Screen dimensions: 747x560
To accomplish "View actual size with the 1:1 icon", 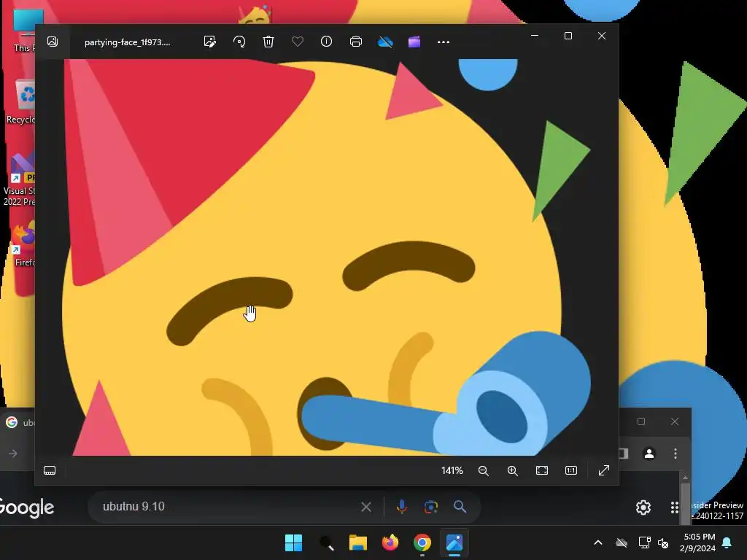I will coord(570,470).
